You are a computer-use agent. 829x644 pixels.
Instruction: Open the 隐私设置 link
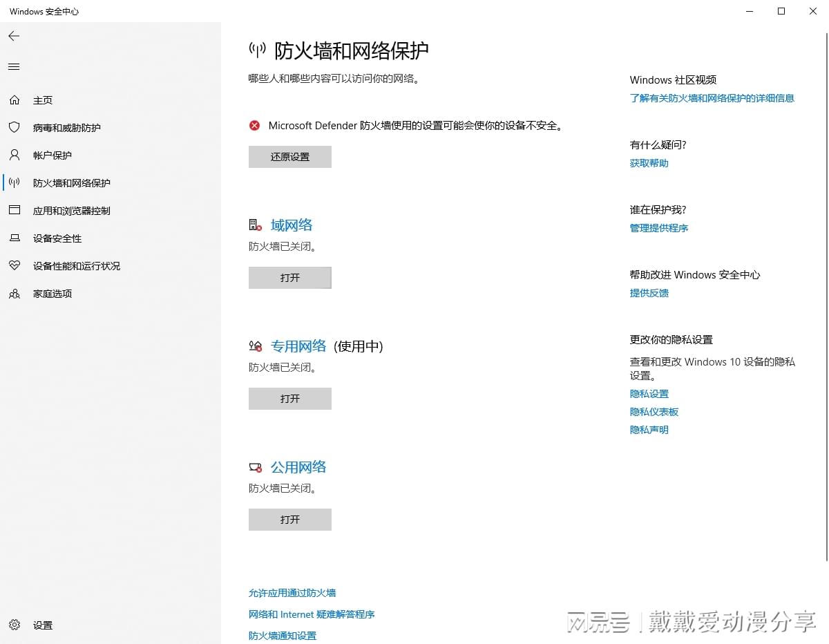coord(649,394)
